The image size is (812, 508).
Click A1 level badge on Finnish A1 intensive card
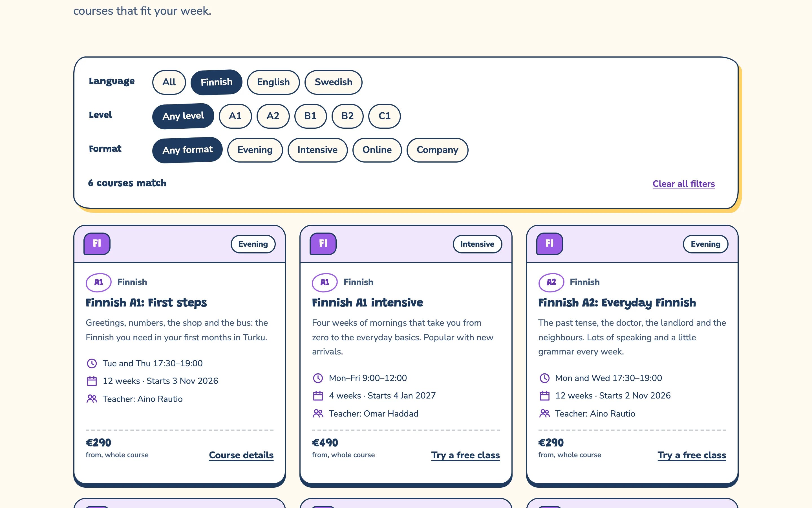tap(325, 283)
